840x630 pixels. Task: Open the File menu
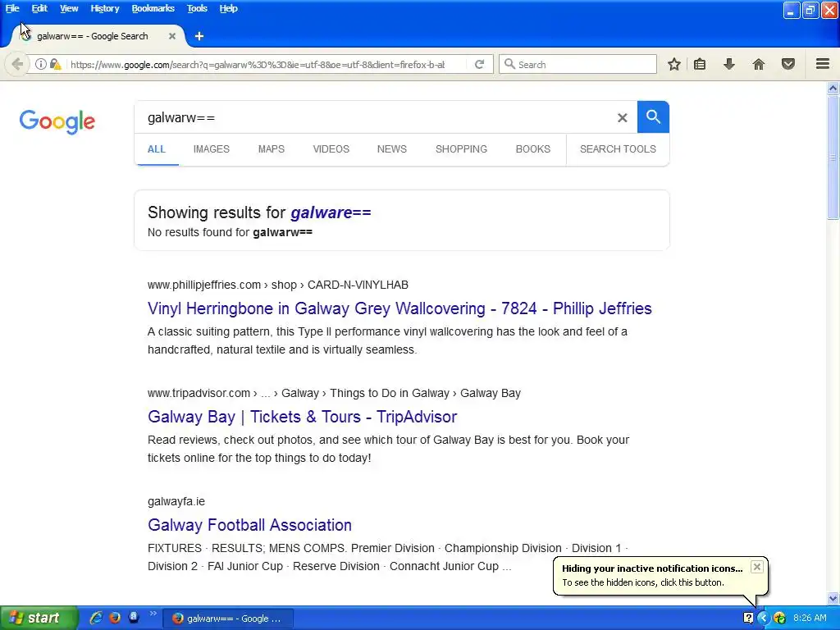pyautogui.click(x=12, y=8)
